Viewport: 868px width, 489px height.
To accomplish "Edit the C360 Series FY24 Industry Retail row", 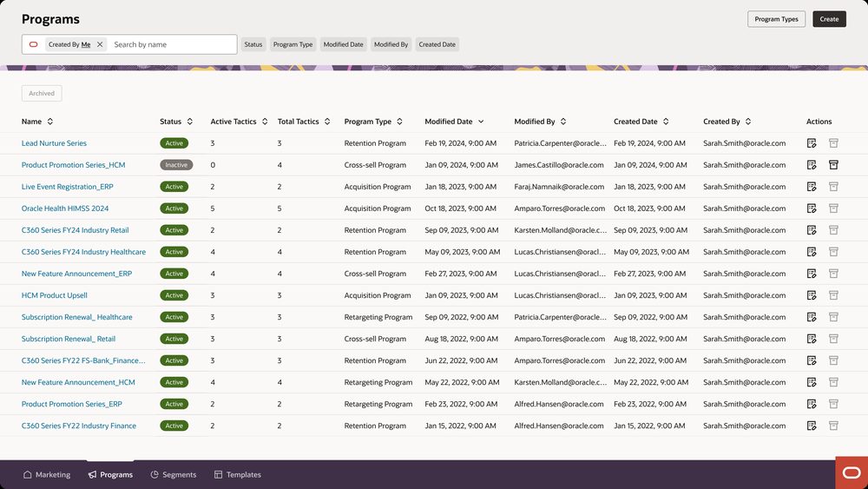I will [812, 230].
